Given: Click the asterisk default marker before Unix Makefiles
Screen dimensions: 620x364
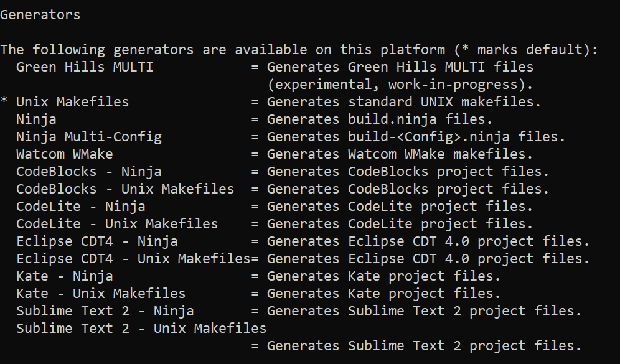Looking at the screenshot, I should pos(5,102).
